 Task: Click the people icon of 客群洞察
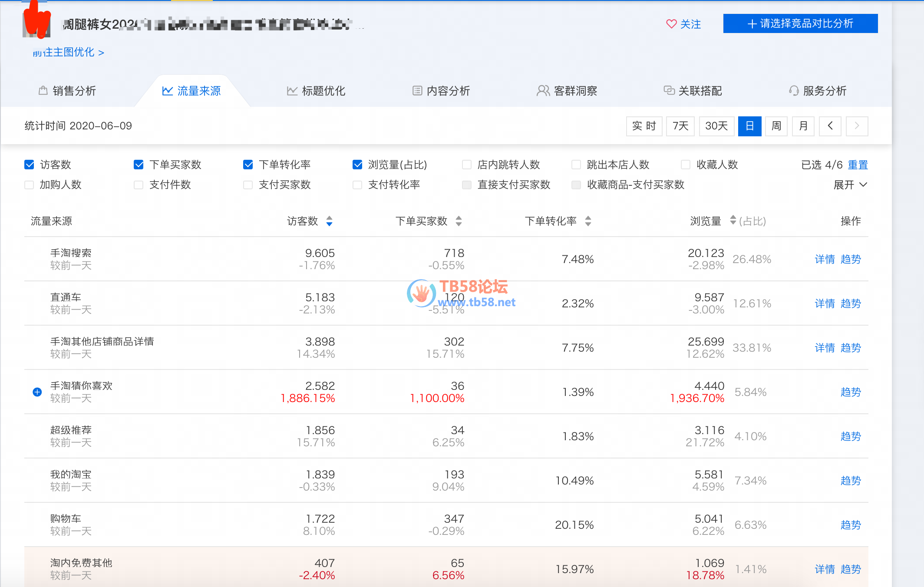[543, 91]
